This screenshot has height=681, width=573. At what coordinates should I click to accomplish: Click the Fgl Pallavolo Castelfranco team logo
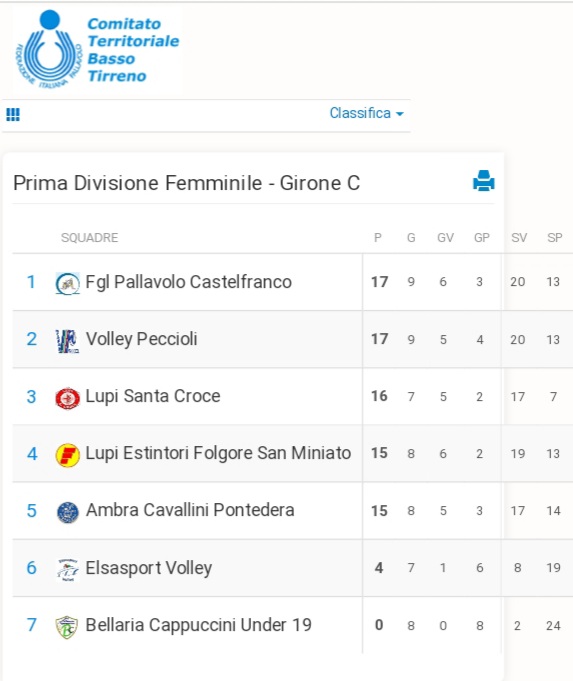(x=67, y=283)
